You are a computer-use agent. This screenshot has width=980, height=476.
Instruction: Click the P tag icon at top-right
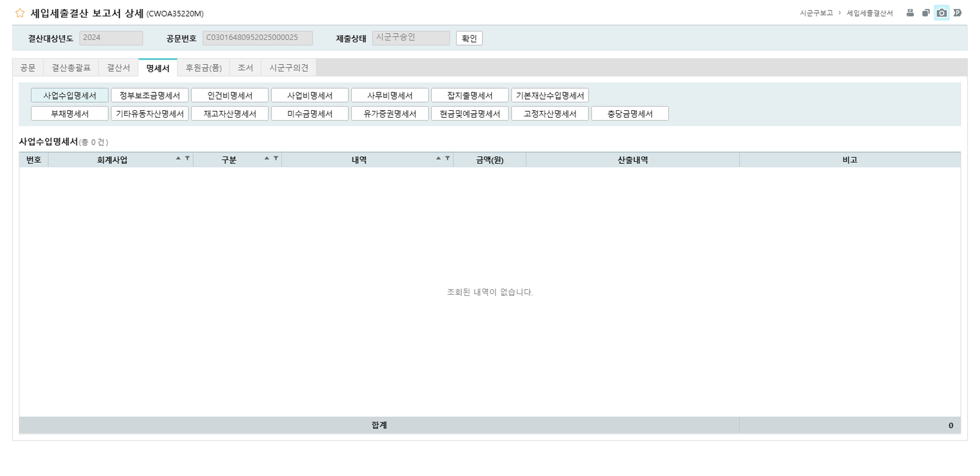(x=957, y=13)
